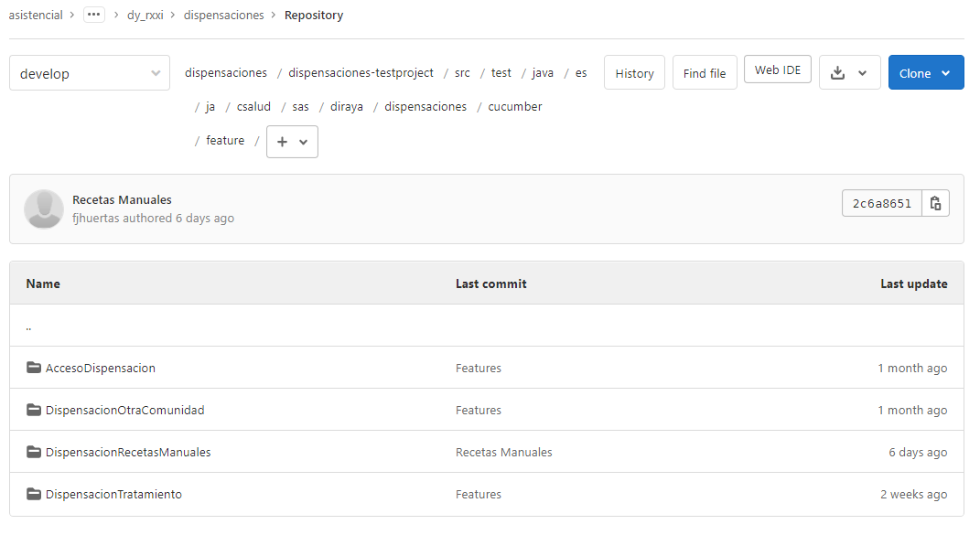Navigate to csalud path segment
The width and height of the screenshot is (980, 535).
click(253, 106)
